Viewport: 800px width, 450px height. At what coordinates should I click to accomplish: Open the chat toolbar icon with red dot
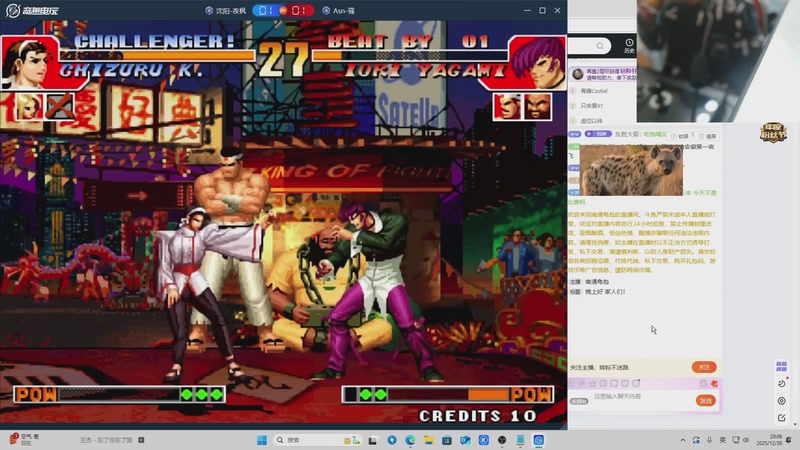[x=636, y=383]
